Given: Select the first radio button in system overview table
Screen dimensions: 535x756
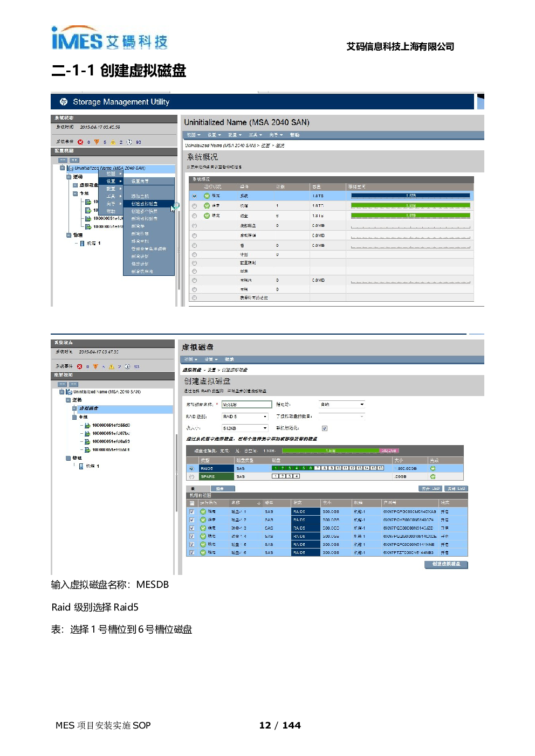Looking at the screenshot, I should tap(194, 196).
